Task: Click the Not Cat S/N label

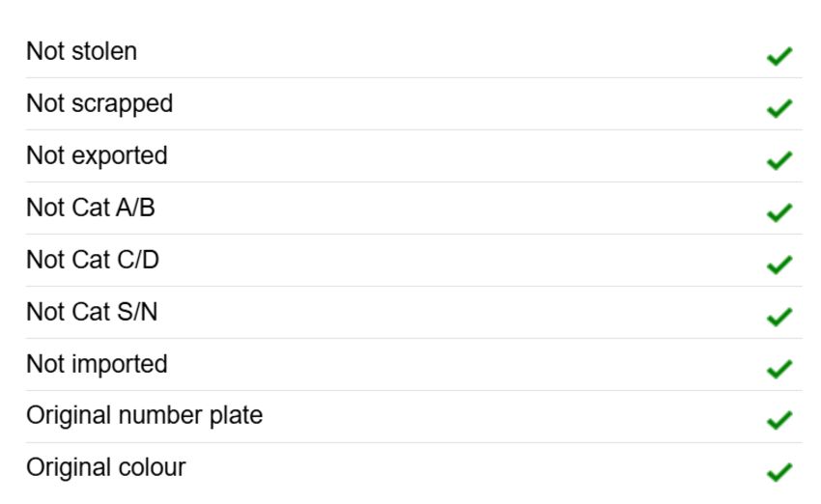Action: tap(92, 312)
